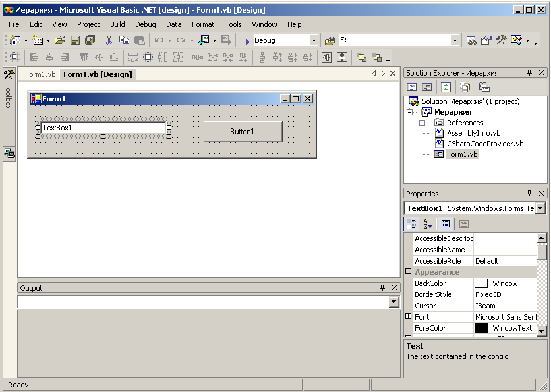551x392 pixels.
Task: Click the Bring to Front icon
Action: pyautogui.click(x=361, y=57)
